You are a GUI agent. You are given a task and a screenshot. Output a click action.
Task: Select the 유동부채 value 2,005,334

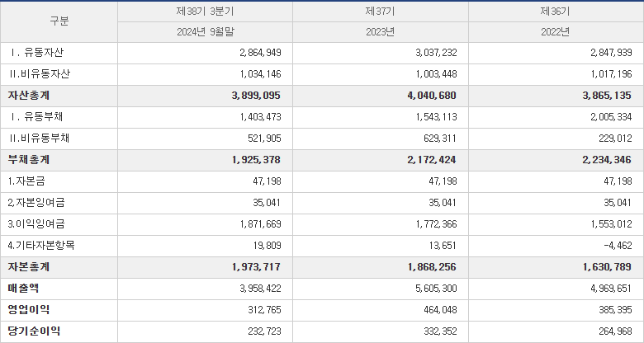tap(611, 117)
